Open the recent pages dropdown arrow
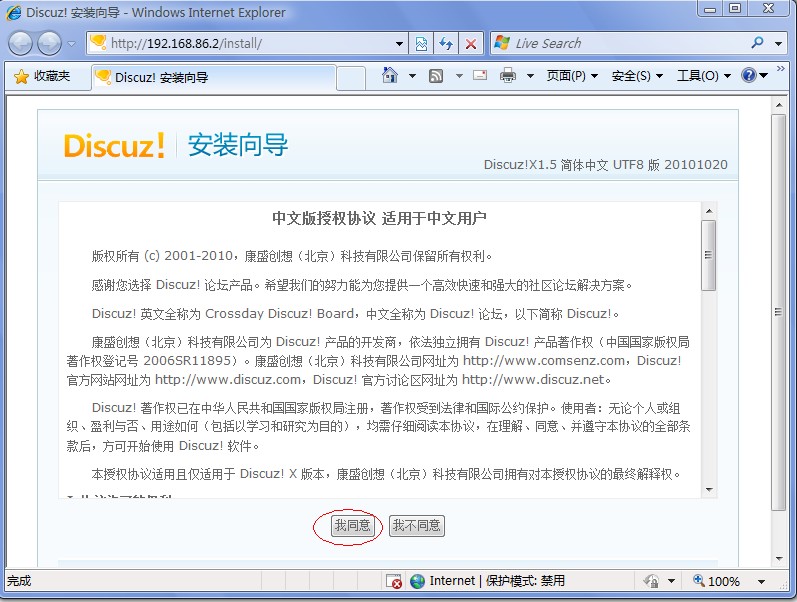The image size is (797, 602). 72,44
